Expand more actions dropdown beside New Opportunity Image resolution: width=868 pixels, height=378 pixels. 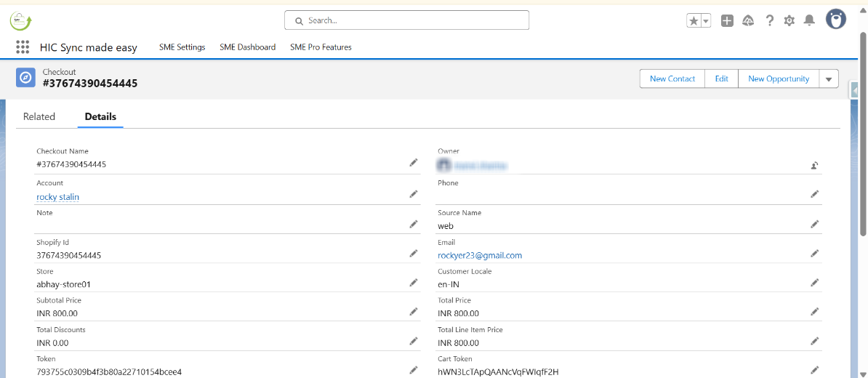829,79
